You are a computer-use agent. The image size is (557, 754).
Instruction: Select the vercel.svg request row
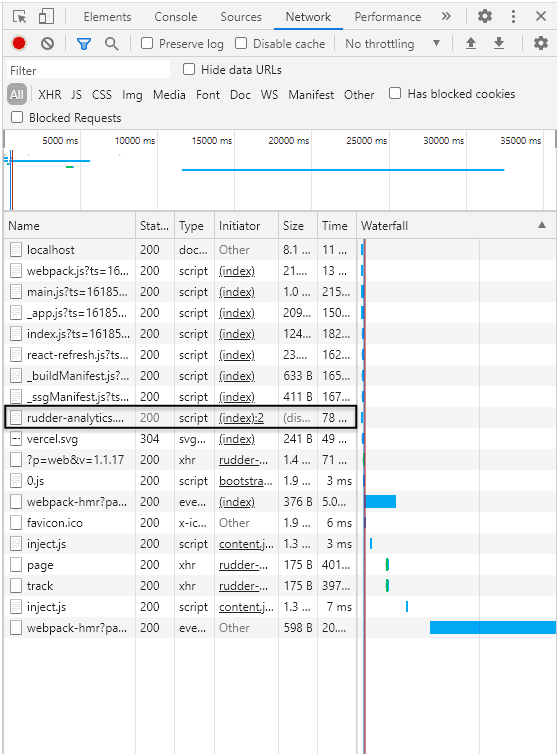pos(180,439)
